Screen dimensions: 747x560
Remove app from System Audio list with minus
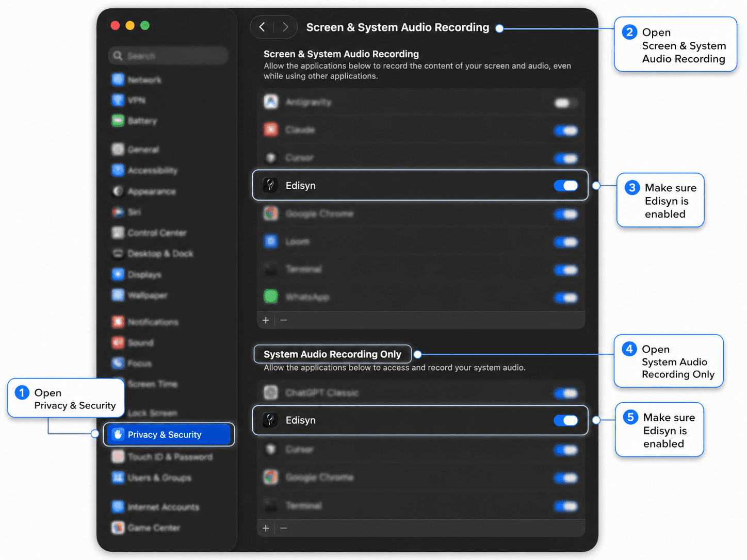[284, 528]
